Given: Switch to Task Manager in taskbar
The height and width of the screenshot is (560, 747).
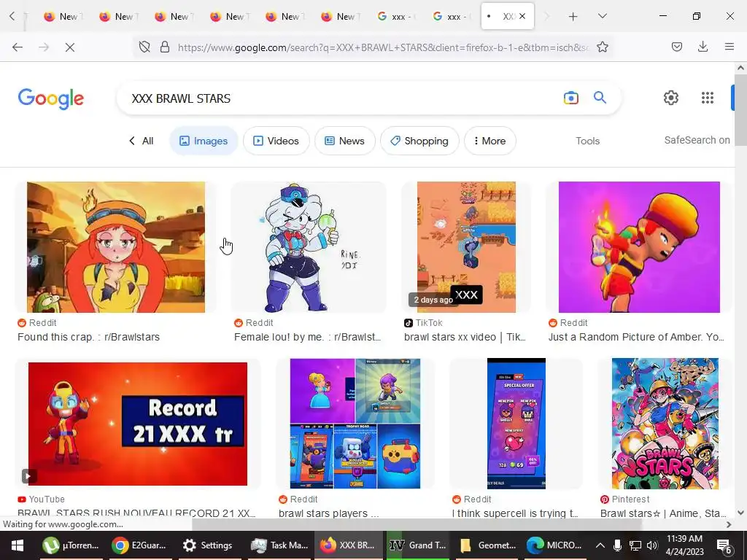Looking at the screenshot, I should click(x=279, y=545).
